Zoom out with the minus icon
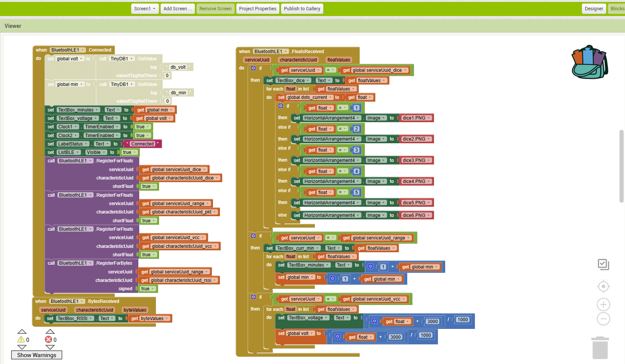 coord(603,319)
